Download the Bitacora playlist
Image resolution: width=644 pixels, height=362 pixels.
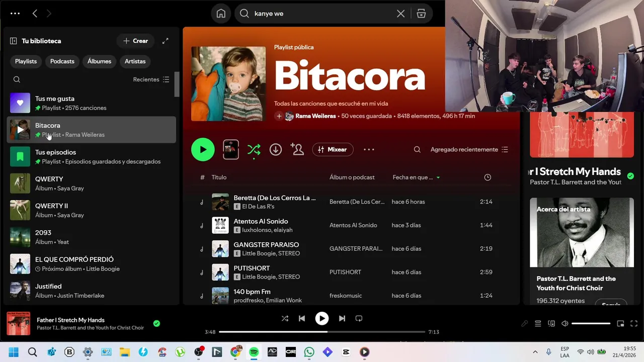click(276, 149)
